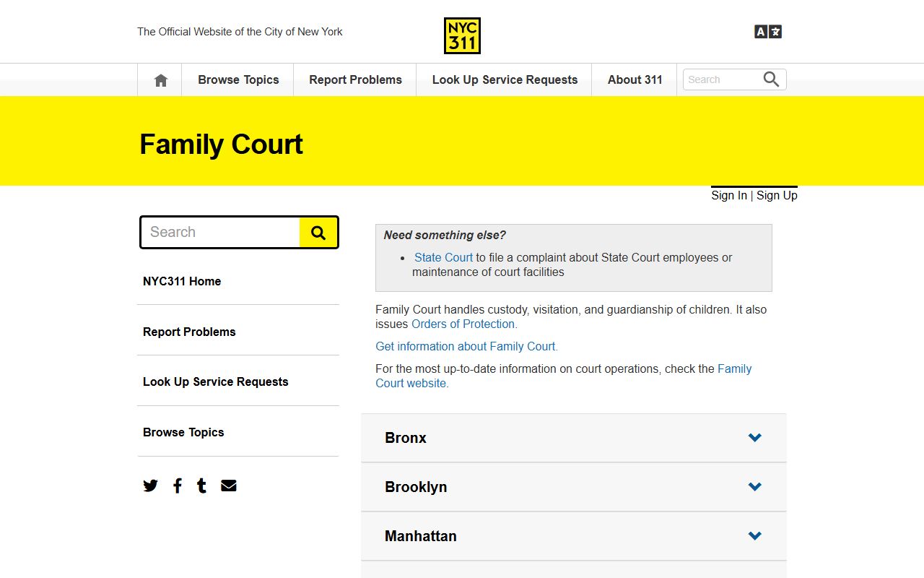Click the 'Need something else?' heading
This screenshot has width=924, height=578.
pos(445,235)
